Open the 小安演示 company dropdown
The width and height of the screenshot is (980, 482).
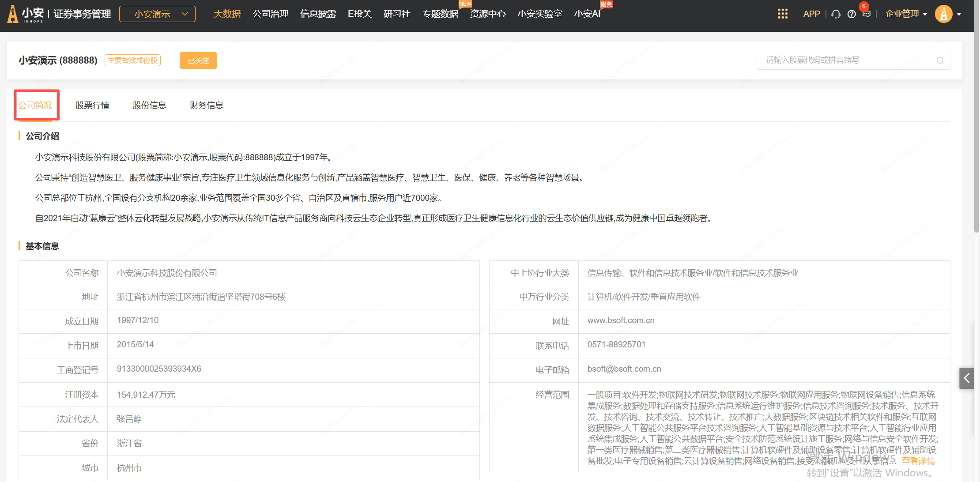click(x=157, y=14)
